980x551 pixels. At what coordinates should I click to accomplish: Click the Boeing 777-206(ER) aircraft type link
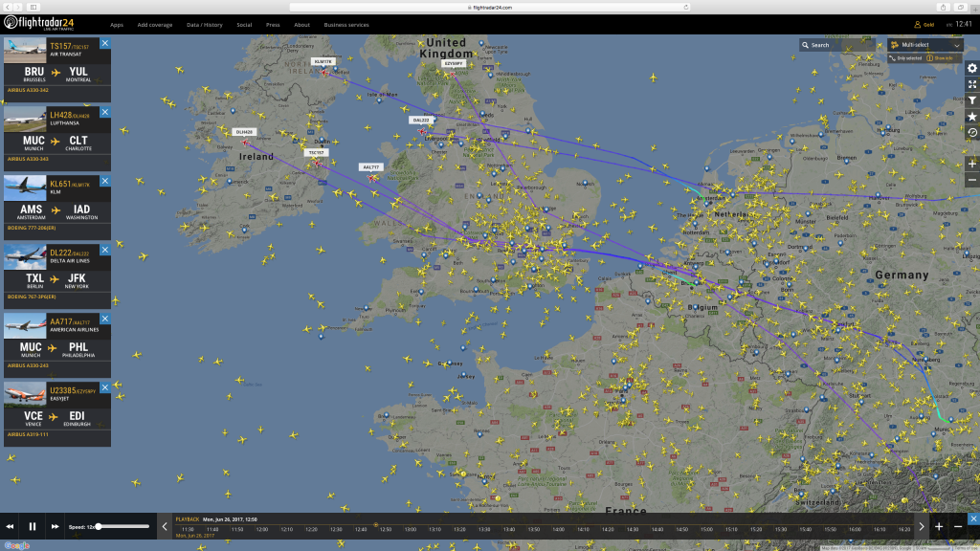(32, 228)
